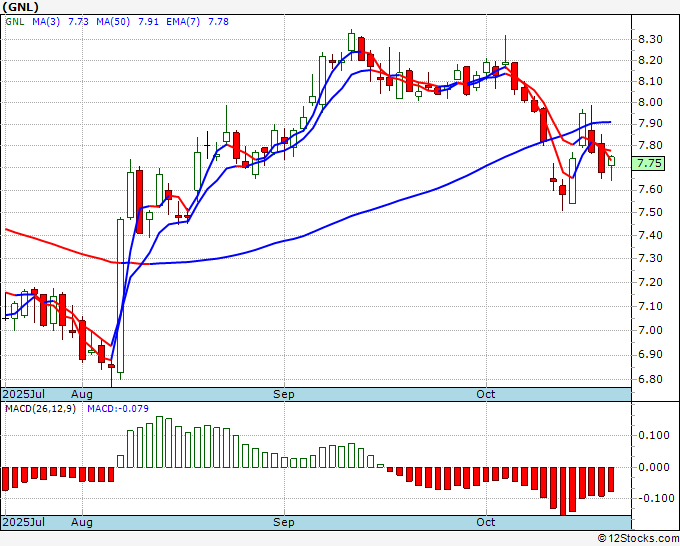This screenshot has width=680, height=546.
Task: Click the highlighted 7.75 current price tag
Action: point(648,163)
